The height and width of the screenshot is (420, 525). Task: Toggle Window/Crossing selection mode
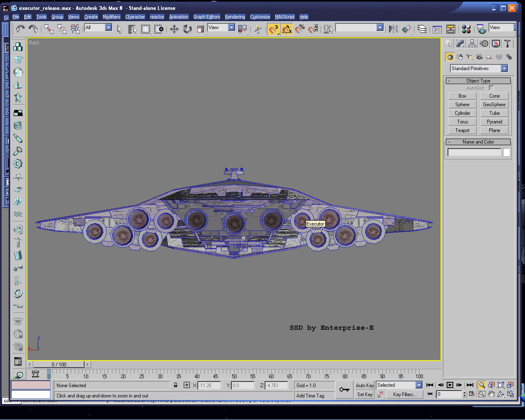(159, 29)
